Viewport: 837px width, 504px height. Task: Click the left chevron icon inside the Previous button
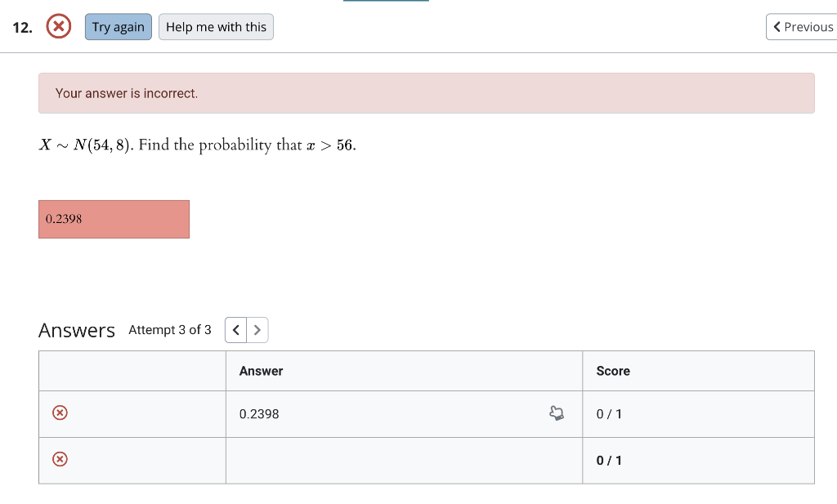(x=777, y=26)
